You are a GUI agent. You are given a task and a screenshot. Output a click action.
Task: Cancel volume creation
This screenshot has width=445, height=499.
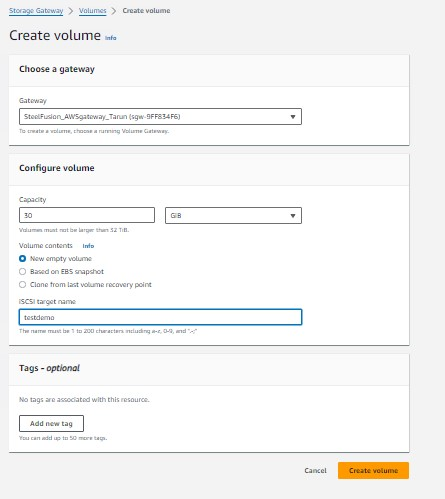[315, 470]
